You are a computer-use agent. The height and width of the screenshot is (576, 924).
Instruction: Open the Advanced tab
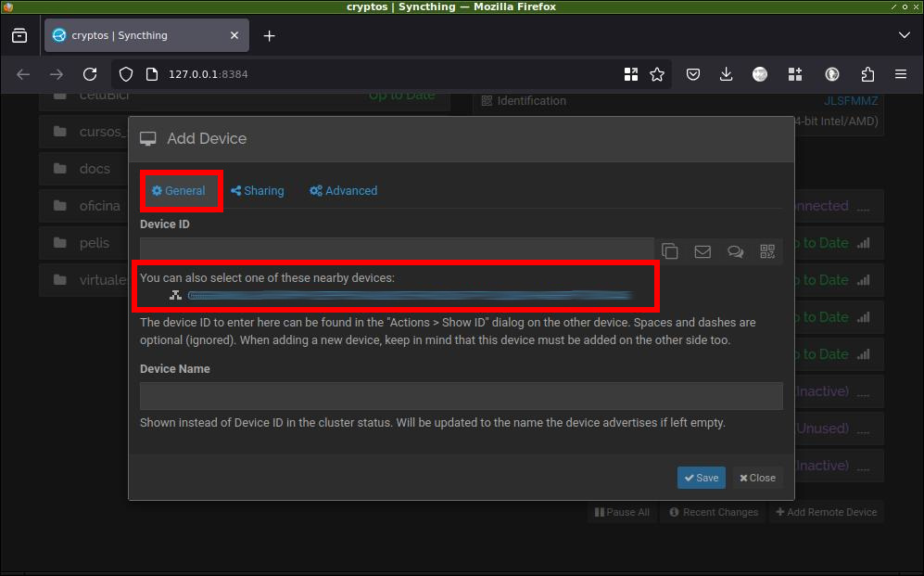[344, 191]
